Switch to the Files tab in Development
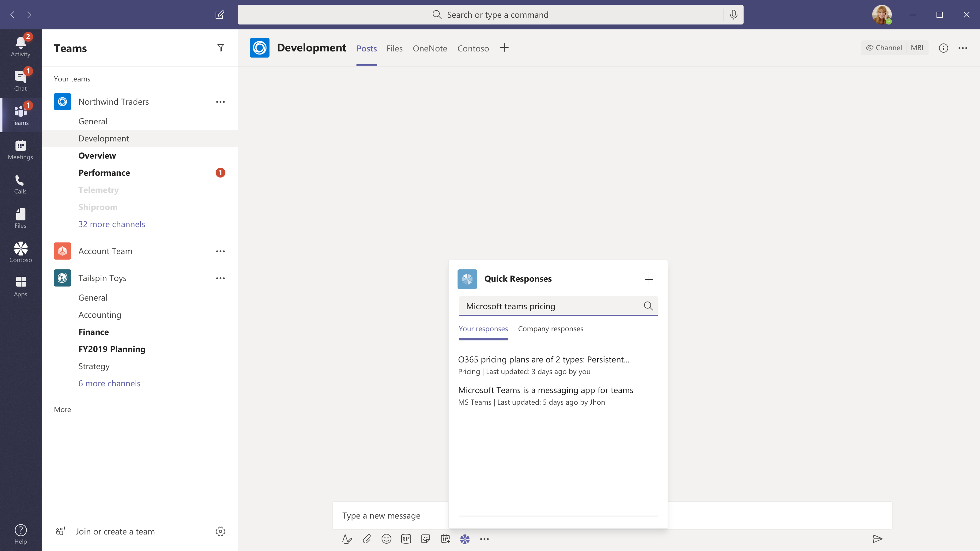The image size is (980, 551). [x=394, y=48]
